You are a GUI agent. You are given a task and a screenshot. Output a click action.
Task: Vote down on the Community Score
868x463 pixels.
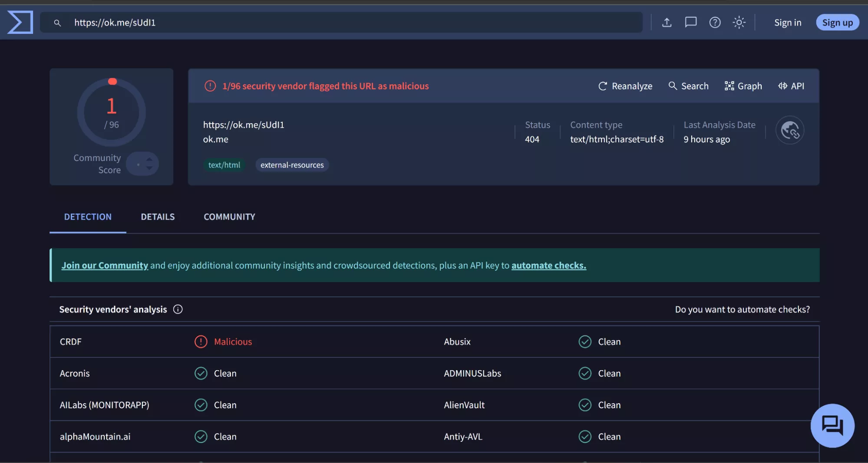[x=149, y=168]
